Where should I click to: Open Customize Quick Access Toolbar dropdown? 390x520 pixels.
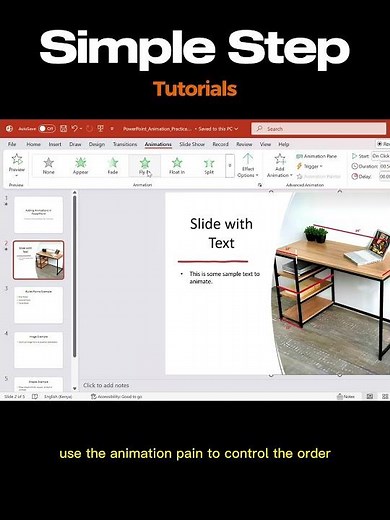pyautogui.click(x=112, y=129)
